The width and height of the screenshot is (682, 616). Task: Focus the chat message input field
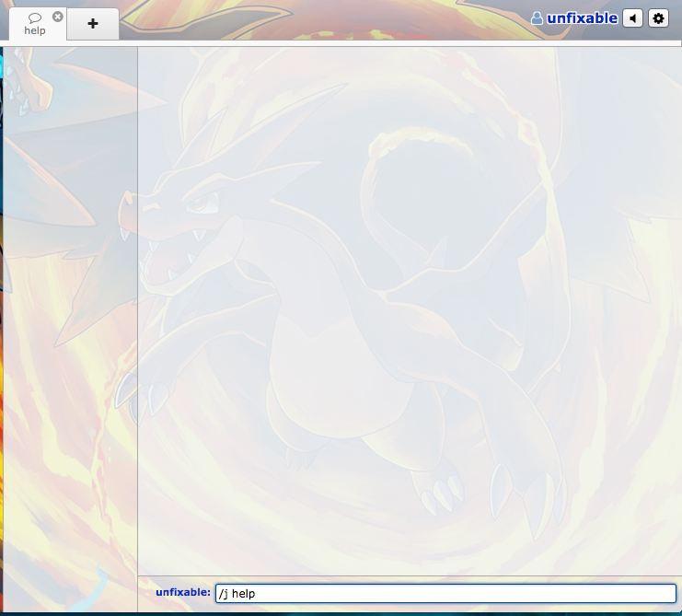pyautogui.click(x=445, y=593)
